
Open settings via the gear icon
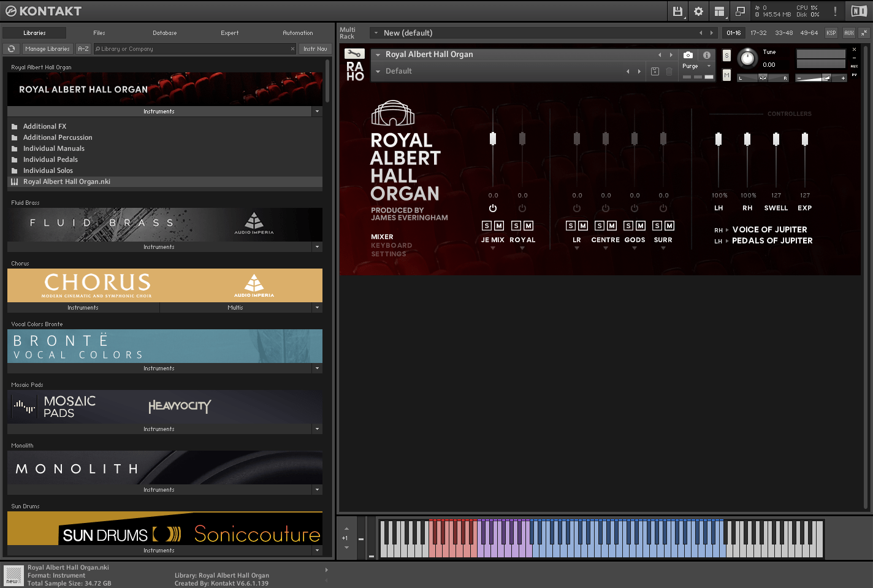click(698, 11)
